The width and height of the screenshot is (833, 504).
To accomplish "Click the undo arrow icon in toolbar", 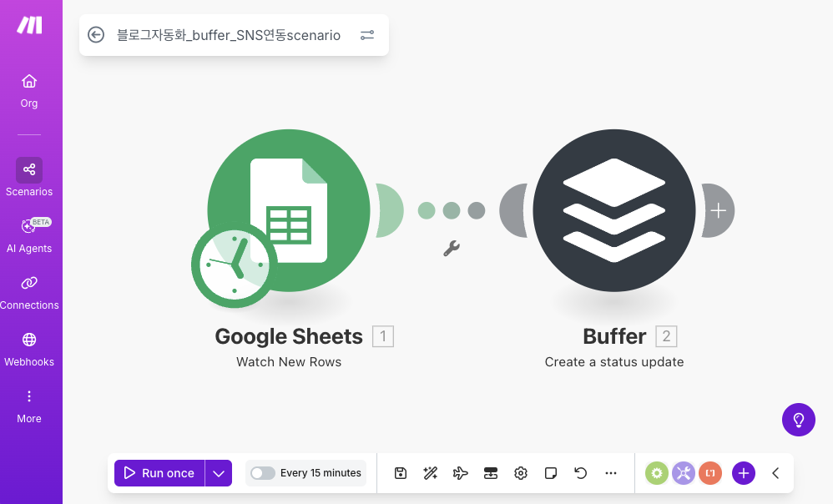I will click(x=581, y=473).
